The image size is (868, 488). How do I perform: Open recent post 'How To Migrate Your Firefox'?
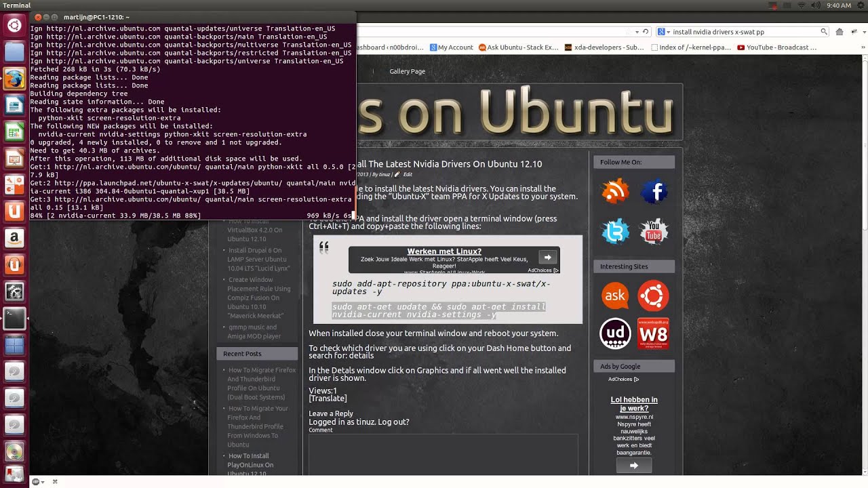(258, 426)
